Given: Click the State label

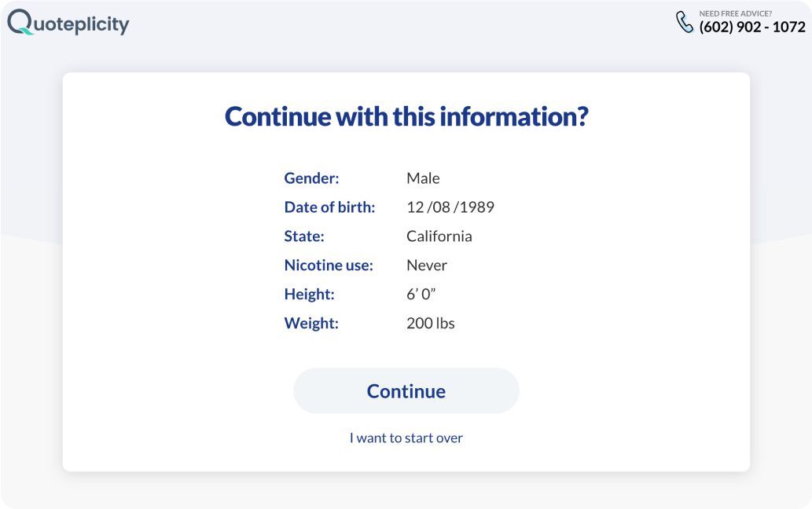Looking at the screenshot, I should [x=304, y=236].
